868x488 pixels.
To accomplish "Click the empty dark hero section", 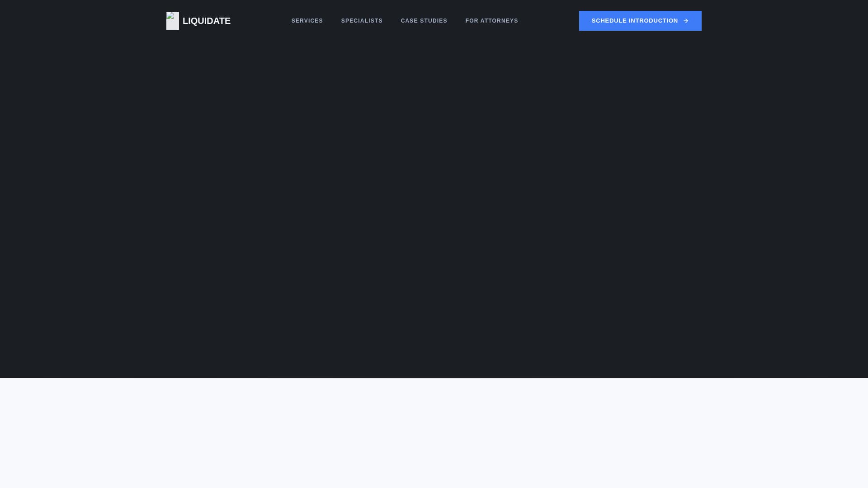I will tap(434, 203).
